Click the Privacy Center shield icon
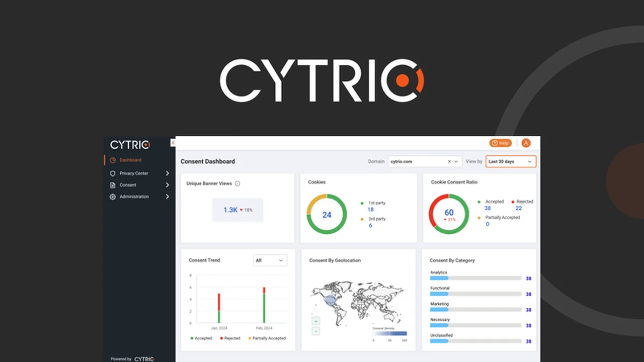The image size is (644, 362). click(x=113, y=173)
